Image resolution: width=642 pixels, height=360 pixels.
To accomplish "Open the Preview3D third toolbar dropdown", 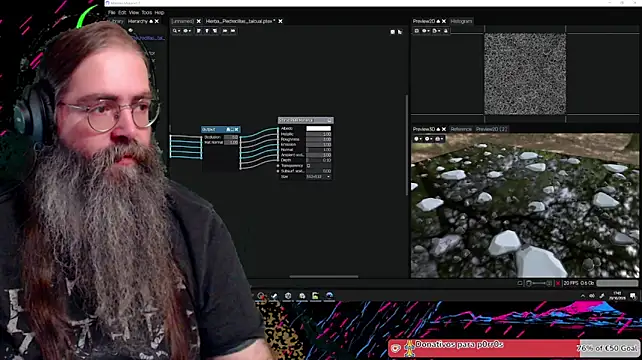I will click(x=438, y=139).
